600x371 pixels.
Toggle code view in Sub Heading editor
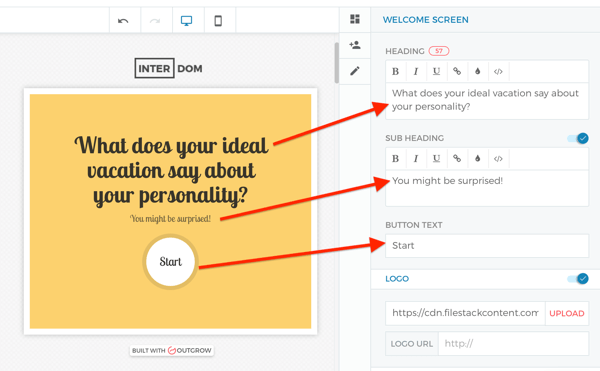point(498,159)
